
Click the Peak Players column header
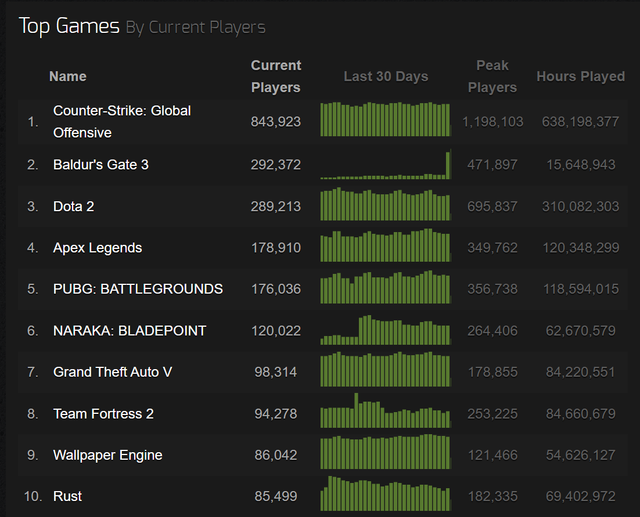tap(492, 76)
